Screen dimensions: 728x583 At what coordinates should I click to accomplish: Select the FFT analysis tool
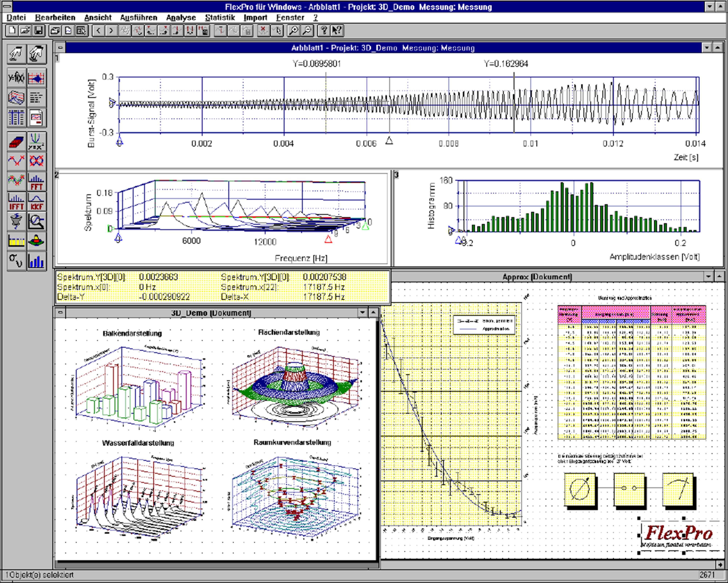36,182
